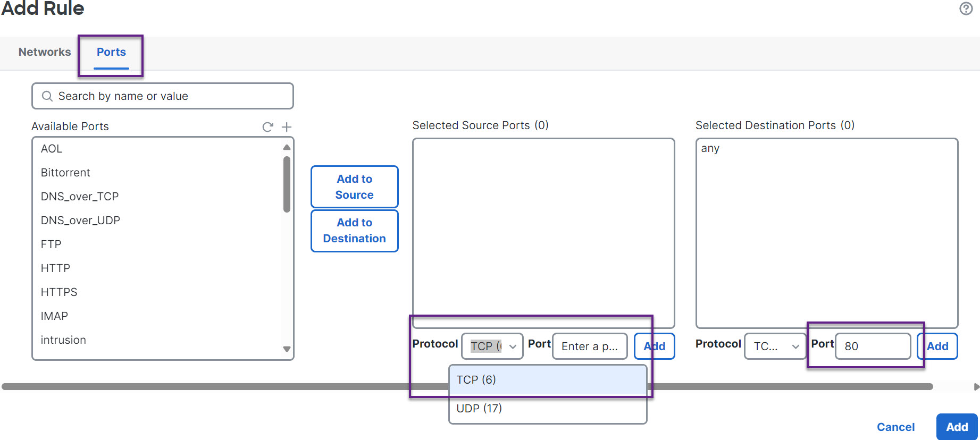980x440 pixels.
Task: Switch to the Networks tab
Action: click(45, 52)
